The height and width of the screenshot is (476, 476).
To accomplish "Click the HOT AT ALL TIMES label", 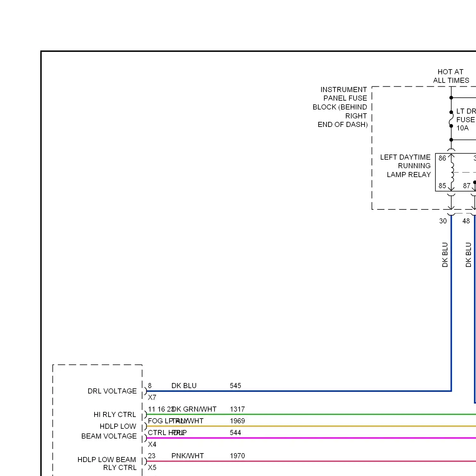I will (x=451, y=76).
